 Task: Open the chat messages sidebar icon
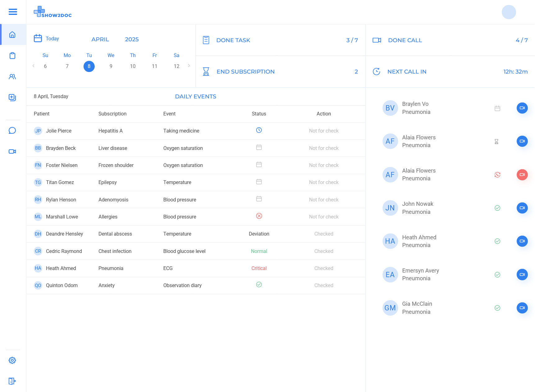[x=12, y=130]
